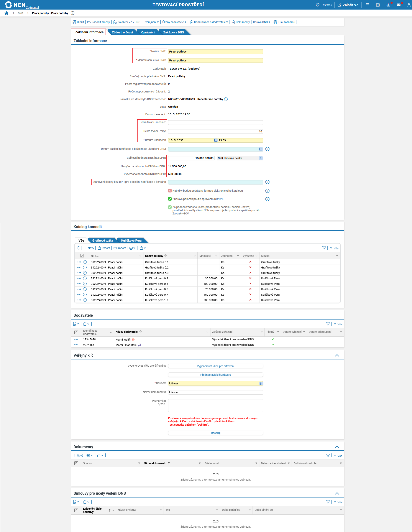Collapse the Smlouvy pro účely vedení DNS section

pos(337,494)
